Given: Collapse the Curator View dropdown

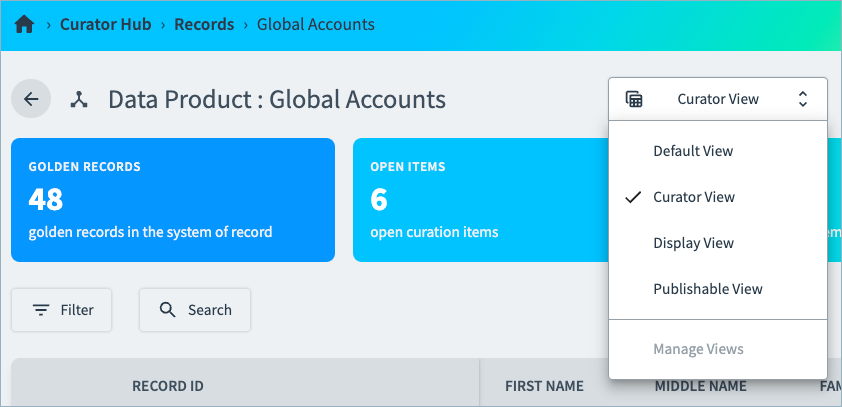Looking at the screenshot, I should [x=718, y=99].
